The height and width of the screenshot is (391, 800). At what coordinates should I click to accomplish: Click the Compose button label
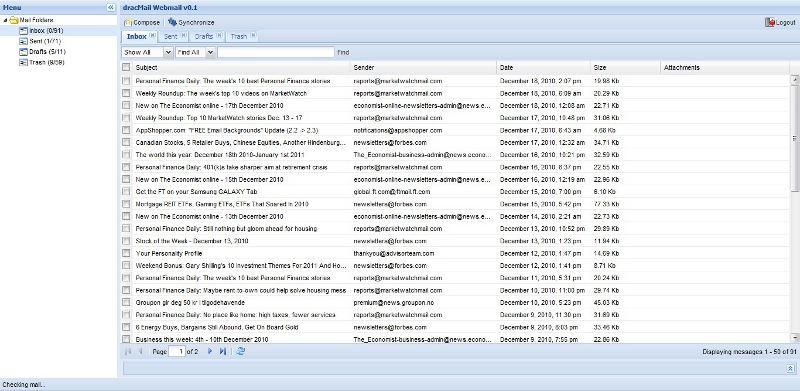(x=146, y=22)
